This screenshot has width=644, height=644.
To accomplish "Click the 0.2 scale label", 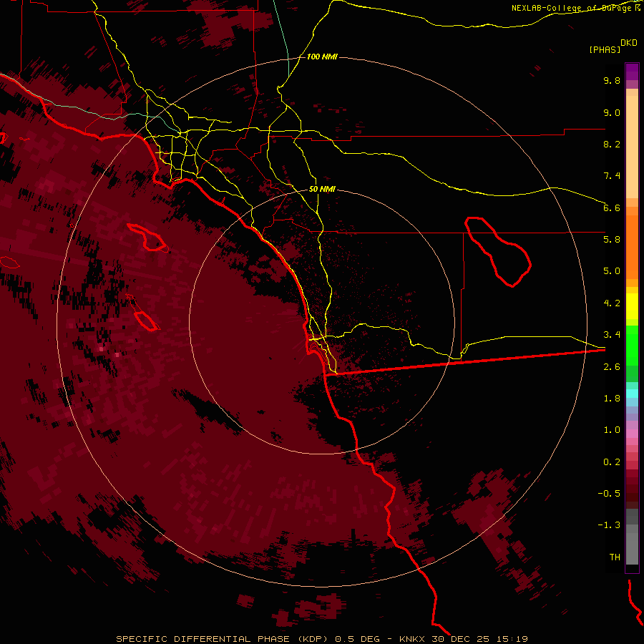I will [x=612, y=462].
